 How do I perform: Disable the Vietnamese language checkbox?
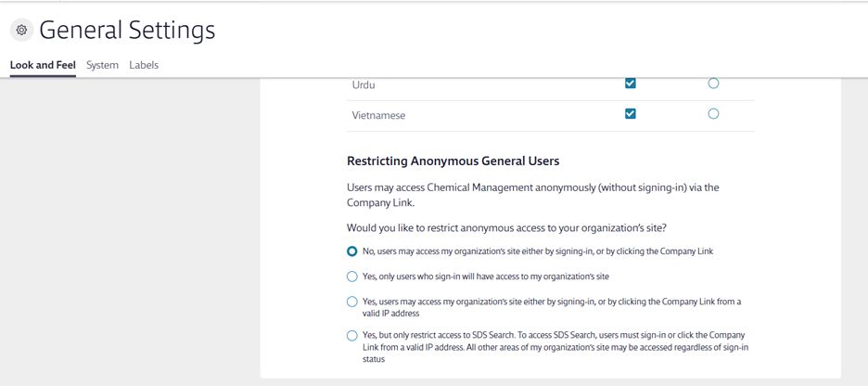[631, 114]
